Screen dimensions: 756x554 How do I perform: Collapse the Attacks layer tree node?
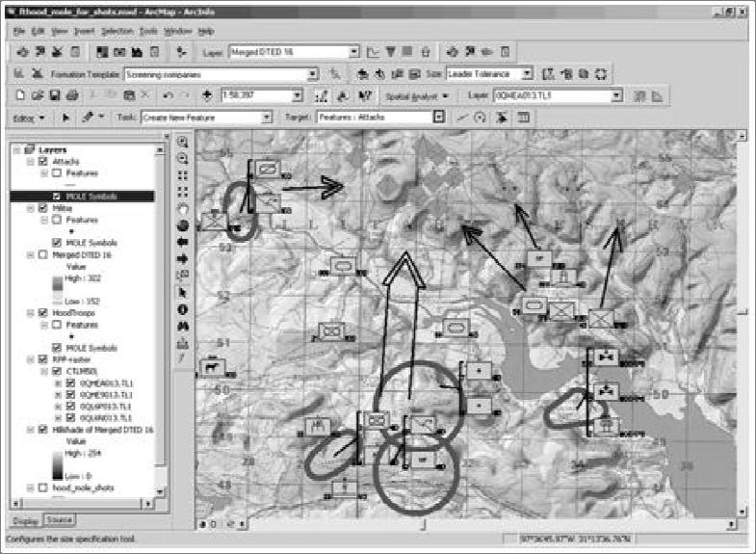click(31, 162)
